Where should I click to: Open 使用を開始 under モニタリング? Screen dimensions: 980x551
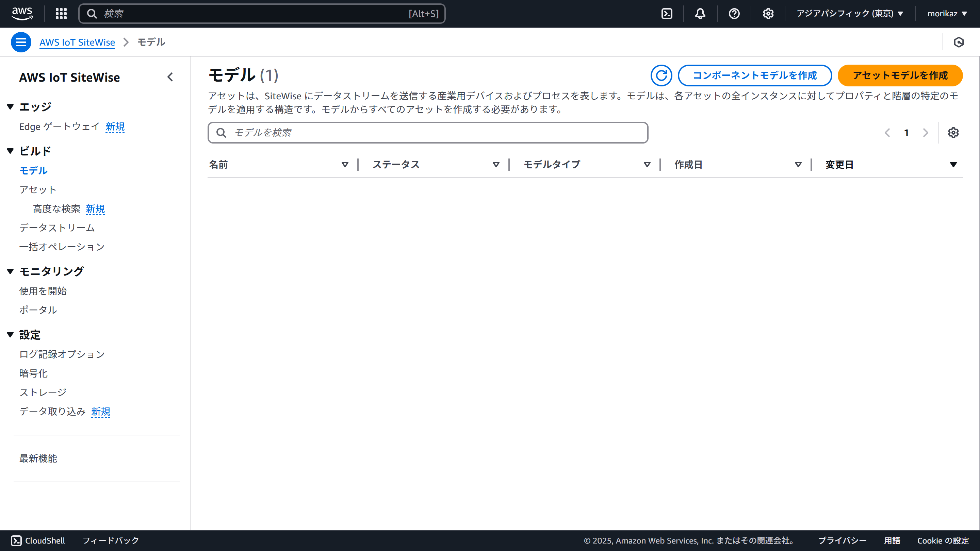point(43,291)
